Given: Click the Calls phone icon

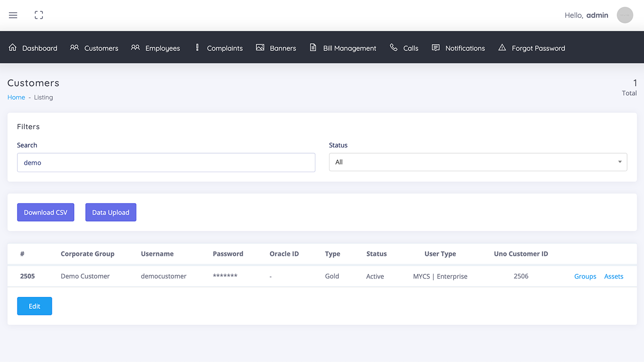Looking at the screenshot, I should pyautogui.click(x=394, y=48).
